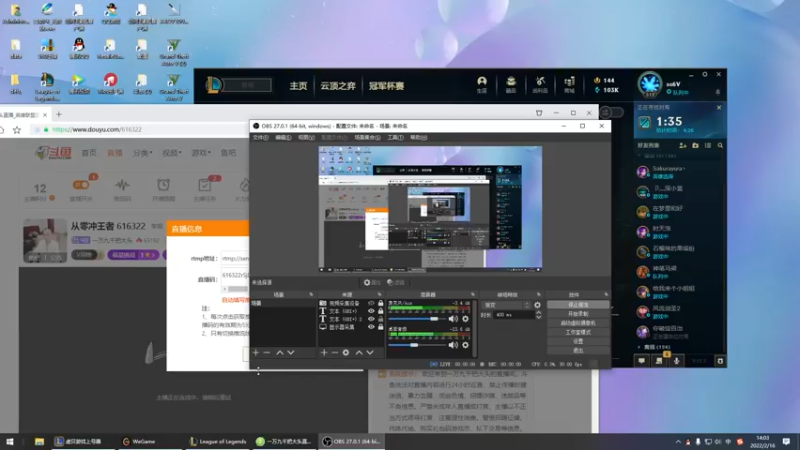Viewport: 800px width, 450px height.
Task: Move scene down in OBS scenes panel
Action: pyautogui.click(x=291, y=353)
